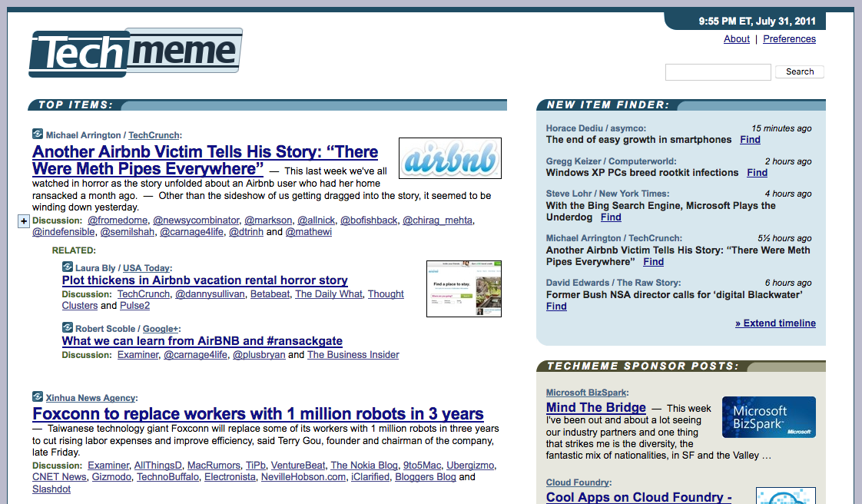This screenshot has width=862, height=504.
Task: Click the Microsoft BizSpark logo
Action: [x=768, y=417]
